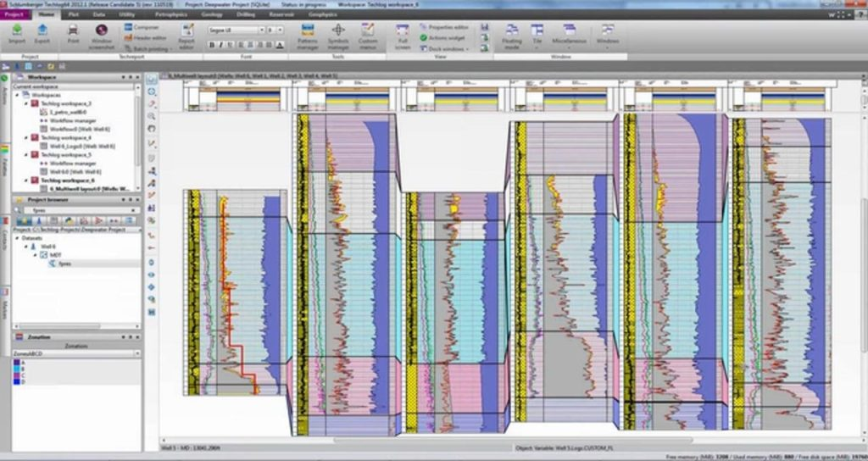Image resolution: width=868 pixels, height=461 pixels.
Task: Switch to the Geology ribbon tab
Action: pyautogui.click(x=211, y=14)
